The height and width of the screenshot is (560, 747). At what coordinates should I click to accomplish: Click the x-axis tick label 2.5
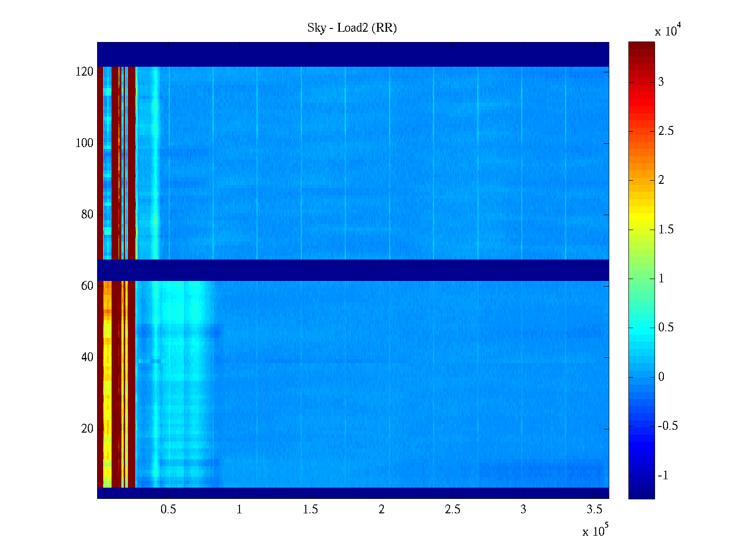coord(452,509)
